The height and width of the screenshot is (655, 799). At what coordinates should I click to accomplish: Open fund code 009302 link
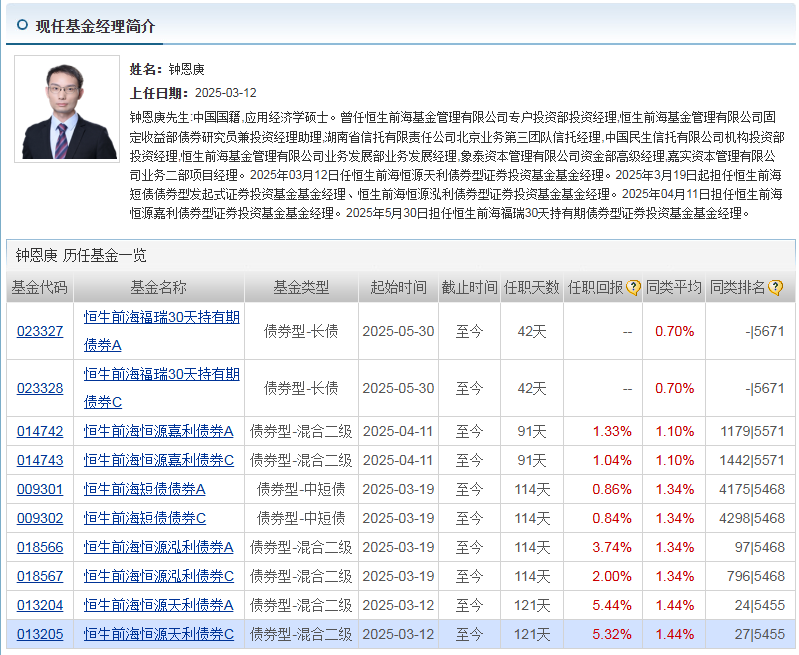pos(40,518)
